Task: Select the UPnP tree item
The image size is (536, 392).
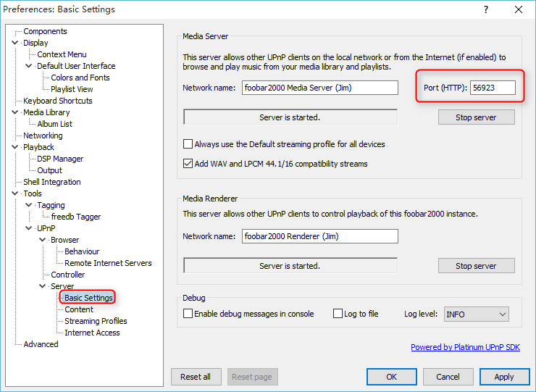Action: (46, 228)
